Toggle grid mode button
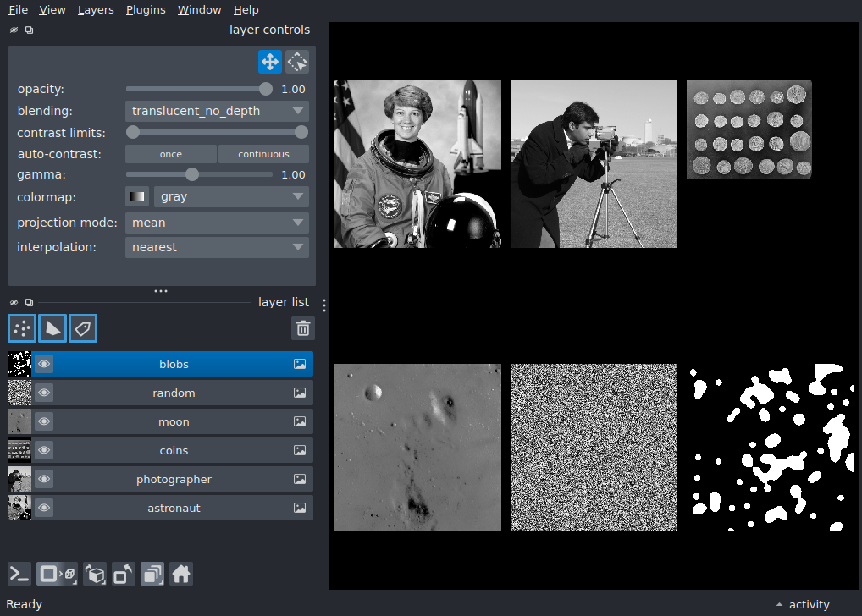This screenshot has height=616, width=862. [x=152, y=575]
